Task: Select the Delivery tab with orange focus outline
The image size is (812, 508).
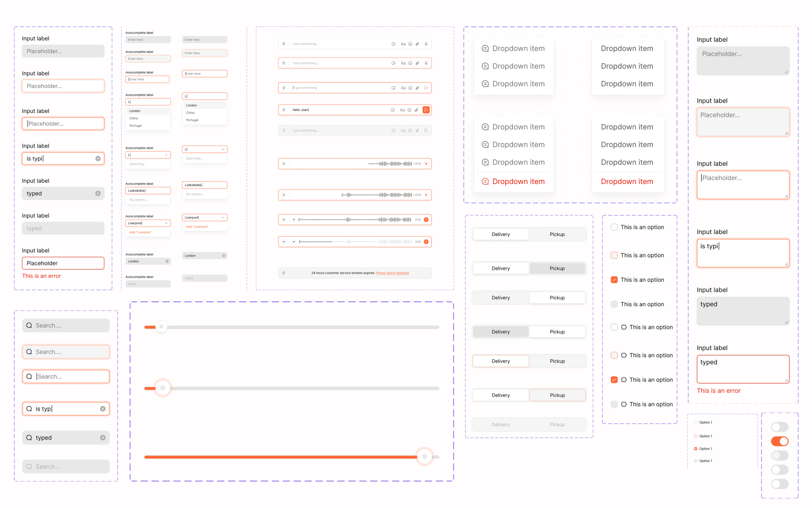Action: (x=501, y=361)
